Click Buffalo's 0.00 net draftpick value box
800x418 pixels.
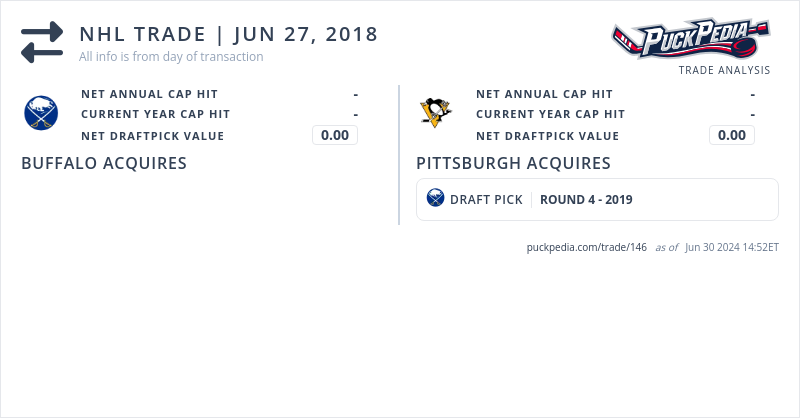point(335,136)
